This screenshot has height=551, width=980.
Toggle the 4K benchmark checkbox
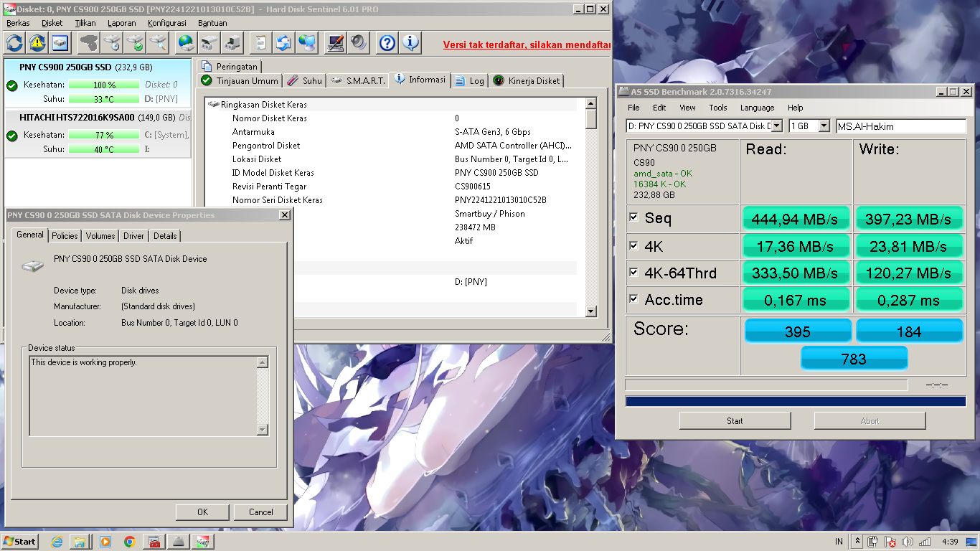coord(633,245)
